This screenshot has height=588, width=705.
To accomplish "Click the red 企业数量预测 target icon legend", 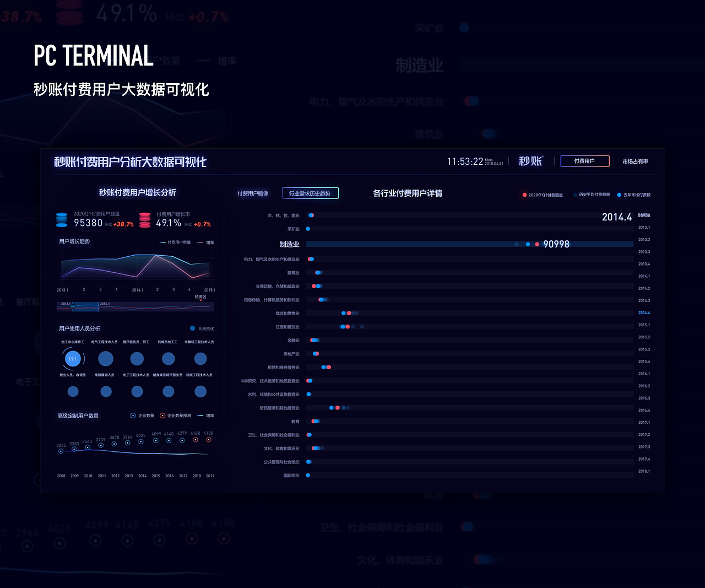I will tap(162, 416).
